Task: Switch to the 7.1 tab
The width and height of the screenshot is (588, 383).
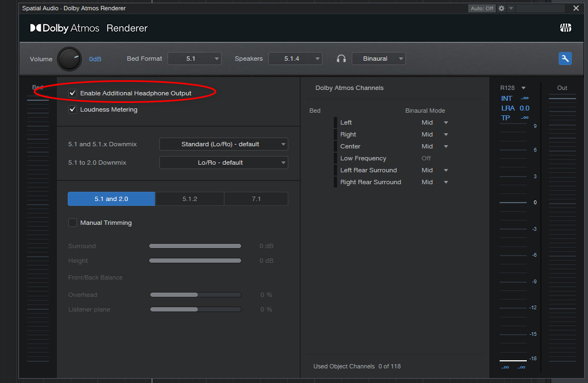Action: coord(256,199)
